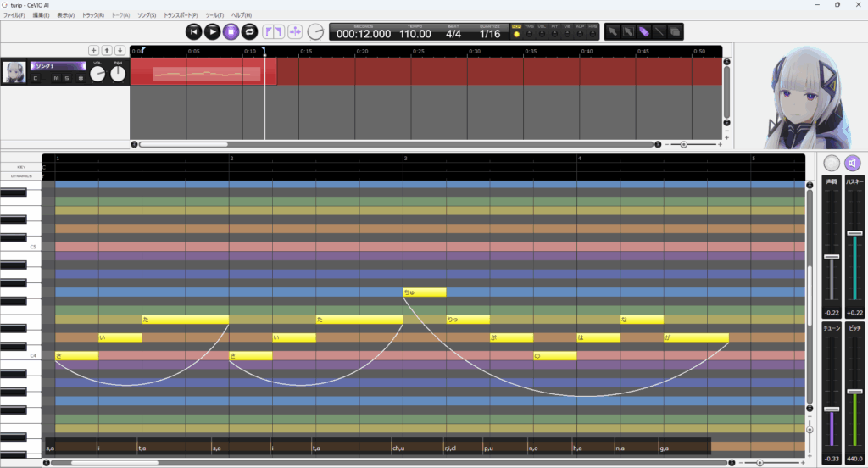Image resolution: width=868 pixels, height=468 pixels.
Task: Mute ソング1 track with M button
Action: coord(56,78)
